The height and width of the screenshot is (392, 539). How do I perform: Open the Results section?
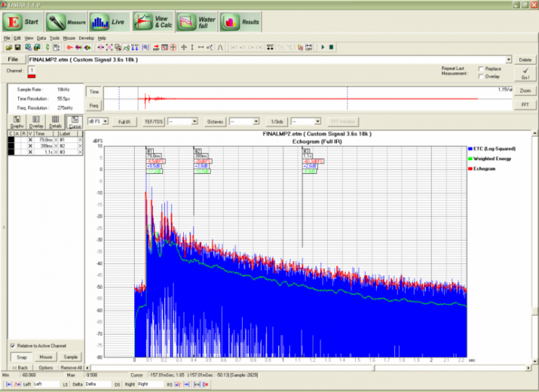click(240, 22)
